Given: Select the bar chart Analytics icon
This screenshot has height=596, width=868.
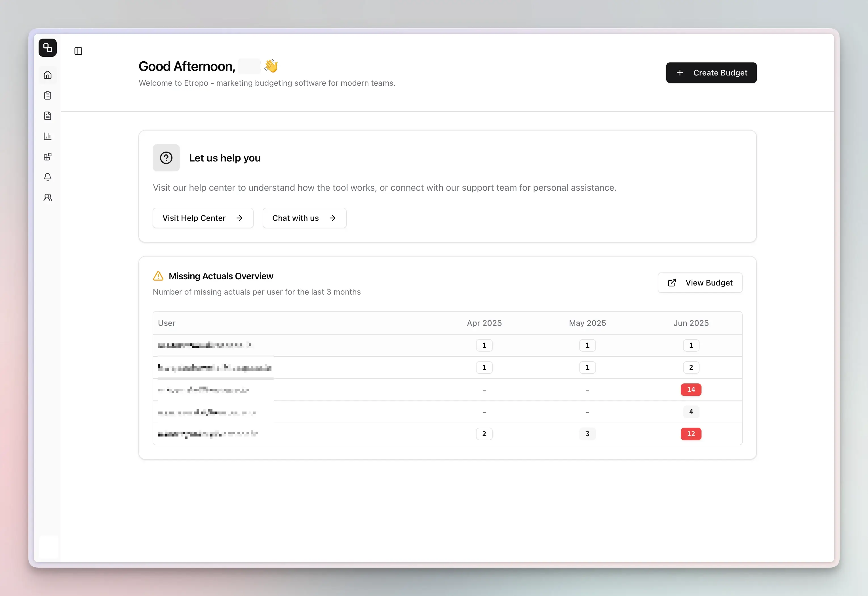Looking at the screenshot, I should (x=47, y=136).
